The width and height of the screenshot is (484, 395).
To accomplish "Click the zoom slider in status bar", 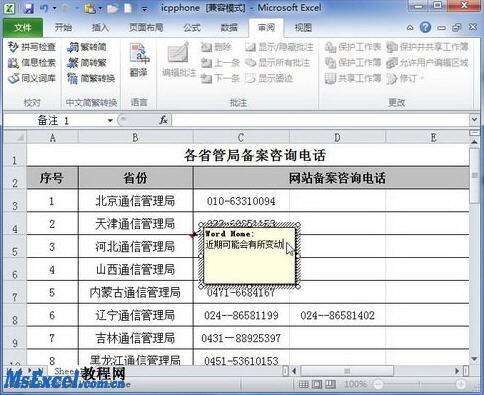I will (x=419, y=385).
